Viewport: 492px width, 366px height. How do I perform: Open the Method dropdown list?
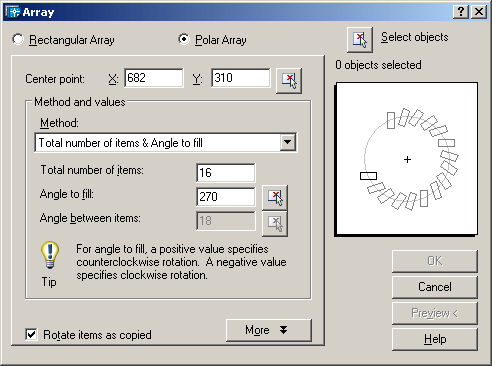click(288, 143)
